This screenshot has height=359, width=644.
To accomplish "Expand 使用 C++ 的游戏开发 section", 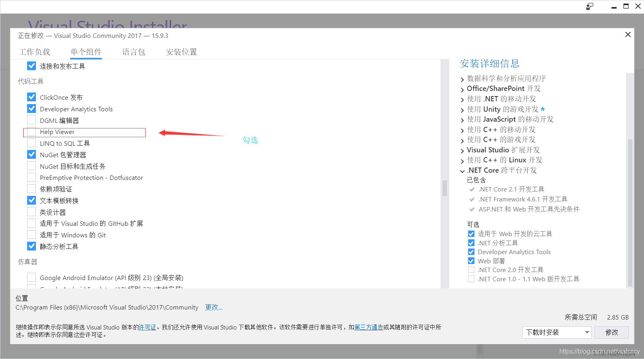I will pos(462,140).
